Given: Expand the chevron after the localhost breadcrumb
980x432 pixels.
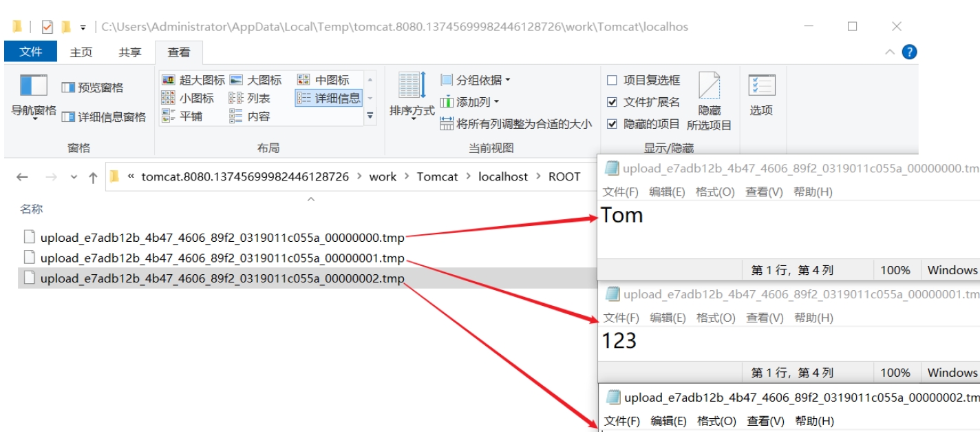Looking at the screenshot, I should (539, 176).
